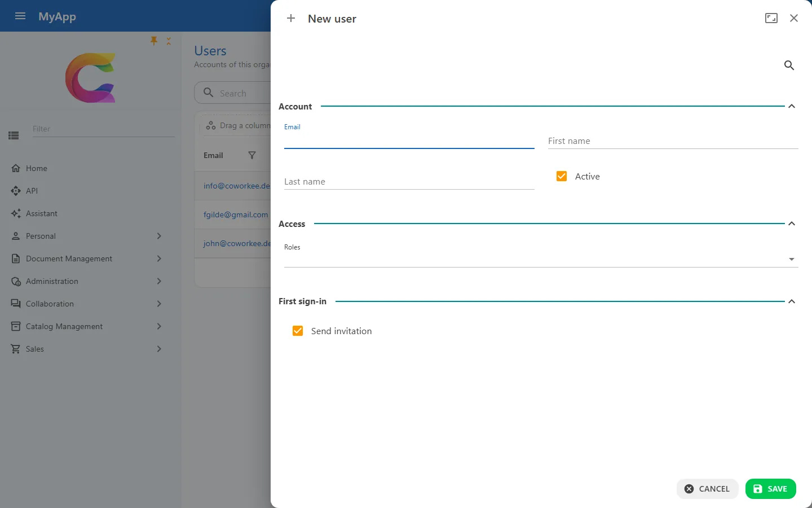Screen dimensions: 812x508
Task: Collapse the First sign-in section
Action: click(x=792, y=301)
